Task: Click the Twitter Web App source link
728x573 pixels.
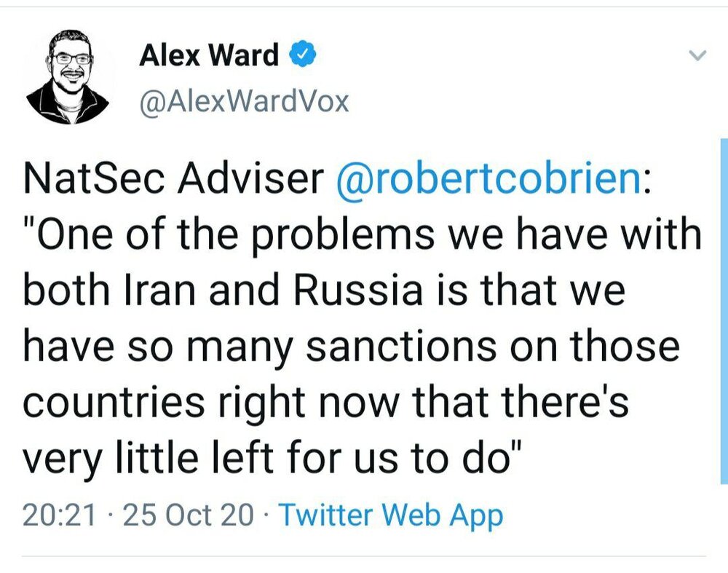Action: pyautogui.click(x=391, y=515)
